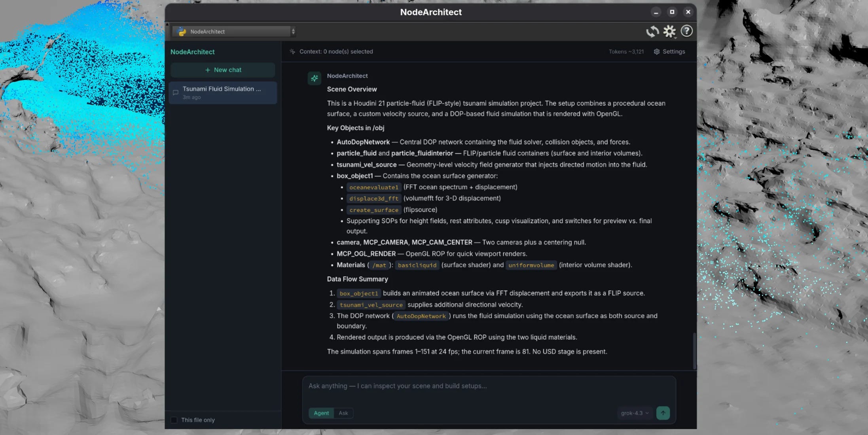Viewport: 868px width, 435px height.
Task: Close the NodeArchitect window
Action: tap(688, 12)
